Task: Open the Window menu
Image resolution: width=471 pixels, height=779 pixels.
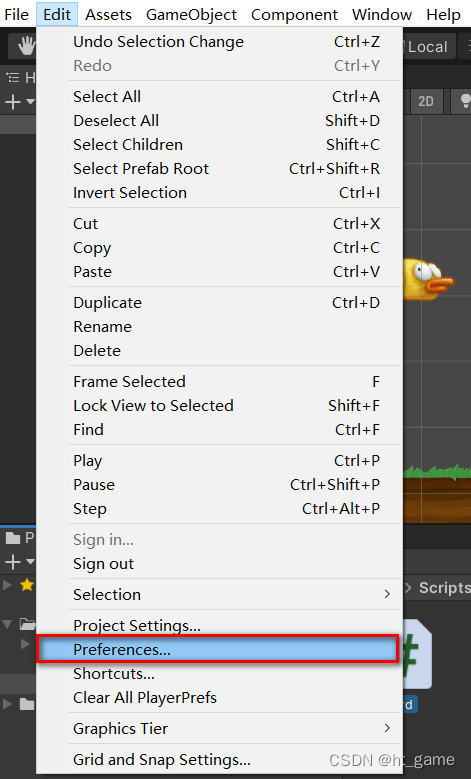Action: [x=382, y=15]
